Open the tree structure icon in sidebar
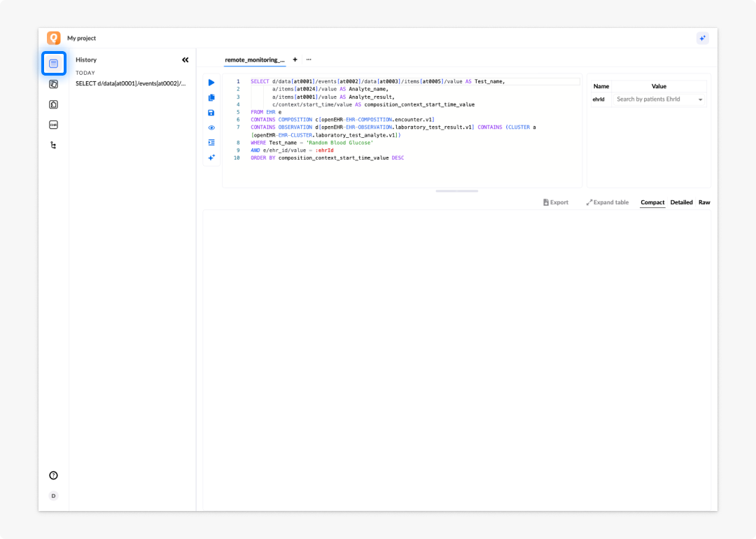 53,145
